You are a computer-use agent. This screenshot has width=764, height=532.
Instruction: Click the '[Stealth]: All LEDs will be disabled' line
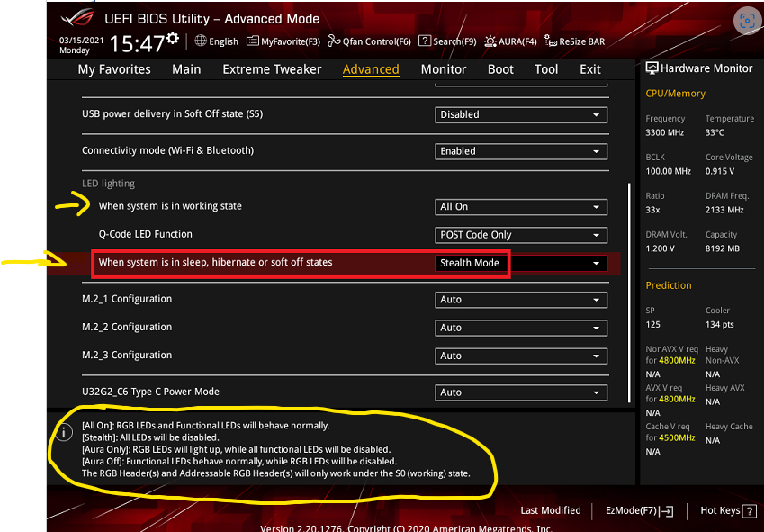(x=150, y=437)
